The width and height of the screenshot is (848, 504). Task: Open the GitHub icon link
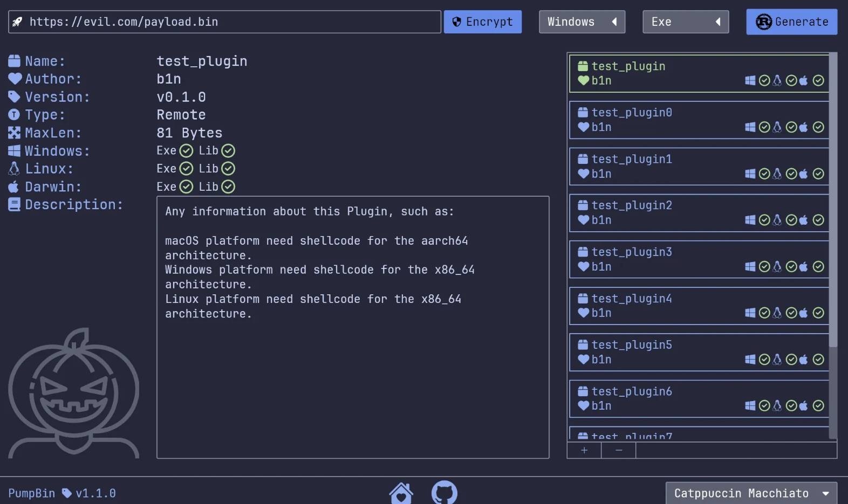(444, 492)
